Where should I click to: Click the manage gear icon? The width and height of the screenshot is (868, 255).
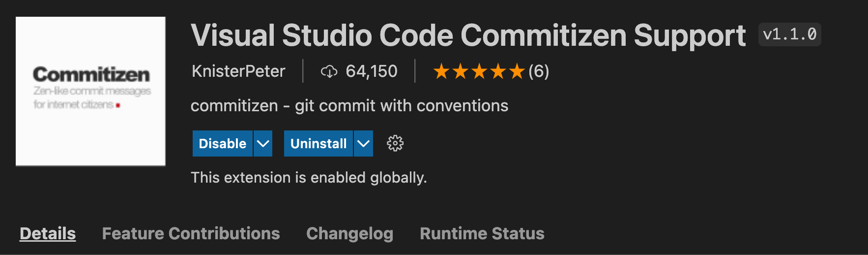point(395,144)
